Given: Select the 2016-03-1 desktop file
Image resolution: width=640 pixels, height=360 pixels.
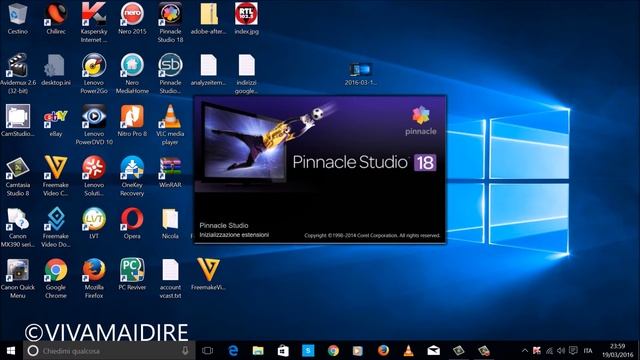Looking at the screenshot, I should [x=360, y=74].
